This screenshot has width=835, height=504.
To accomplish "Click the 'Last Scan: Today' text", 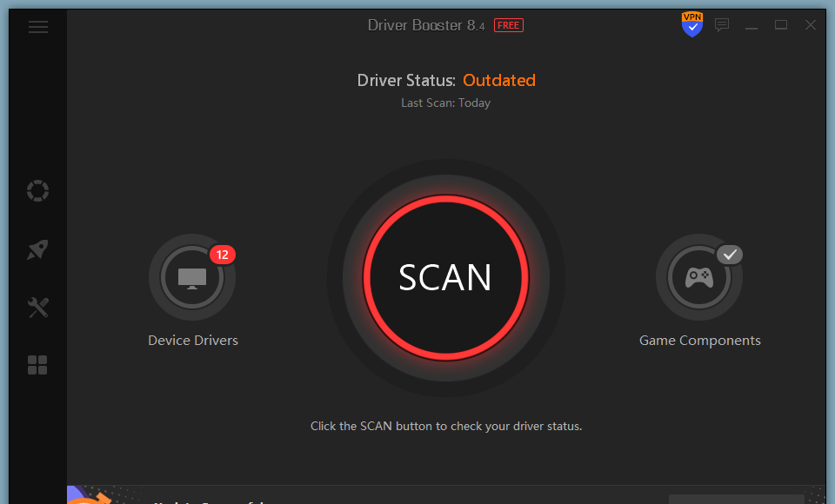I will (x=445, y=103).
